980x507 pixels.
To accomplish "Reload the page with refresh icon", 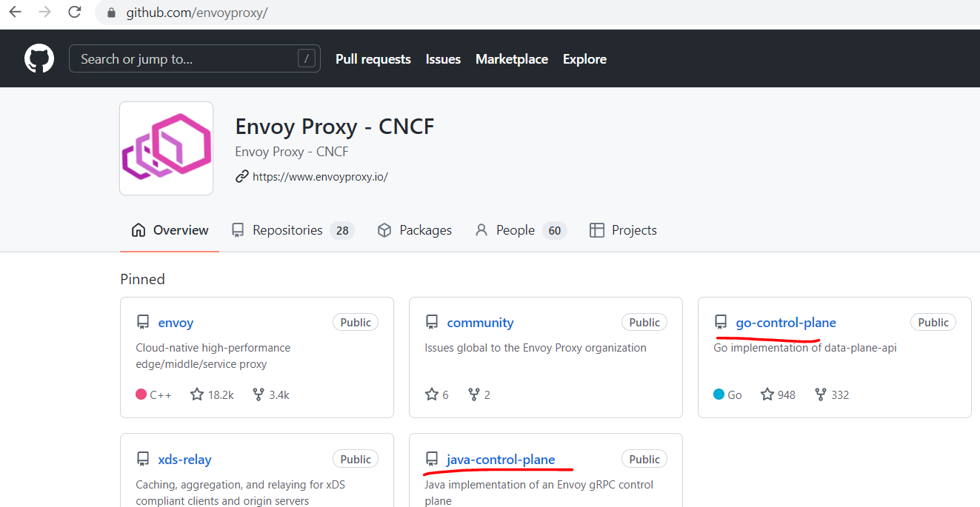I will click(74, 12).
